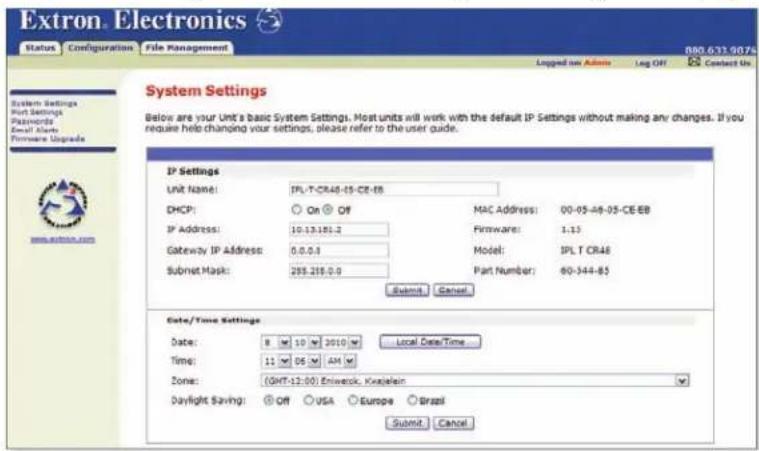Select DHCP Off radio button

[328, 210]
